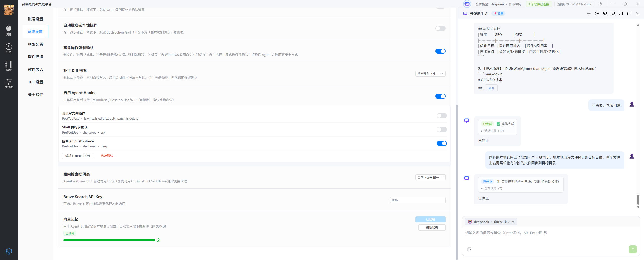Screen dimensions: 644x260
Task: Open the SOP notebook sidebar icon
Action: tap(9, 66)
